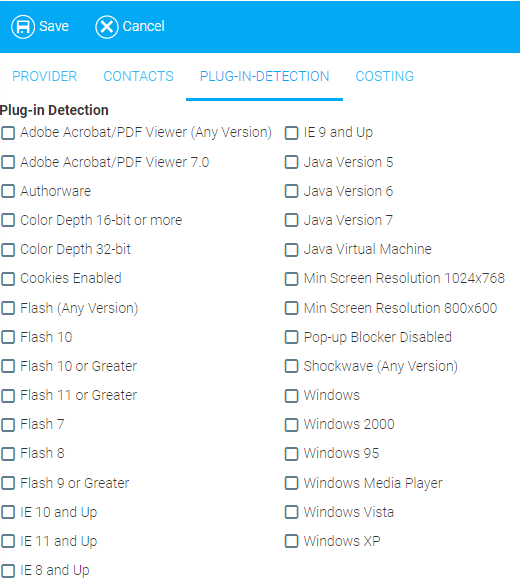The height and width of the screenshot is (582, 520).
Task: Enable Java Virtual Machine detection
Action: point(291,249)
